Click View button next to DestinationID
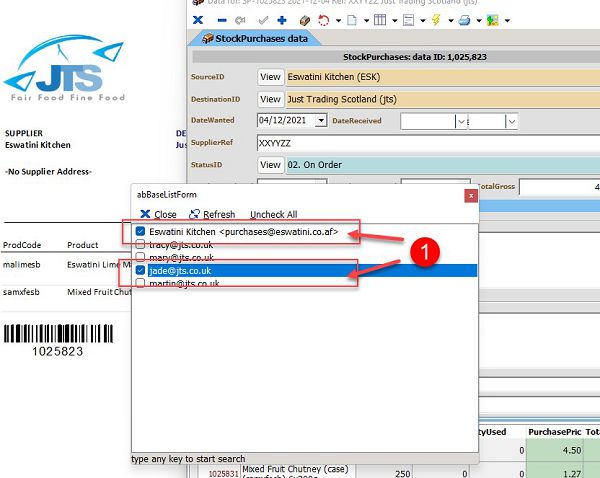This screenshot has width=600, height=478. [x=271, y=99]
